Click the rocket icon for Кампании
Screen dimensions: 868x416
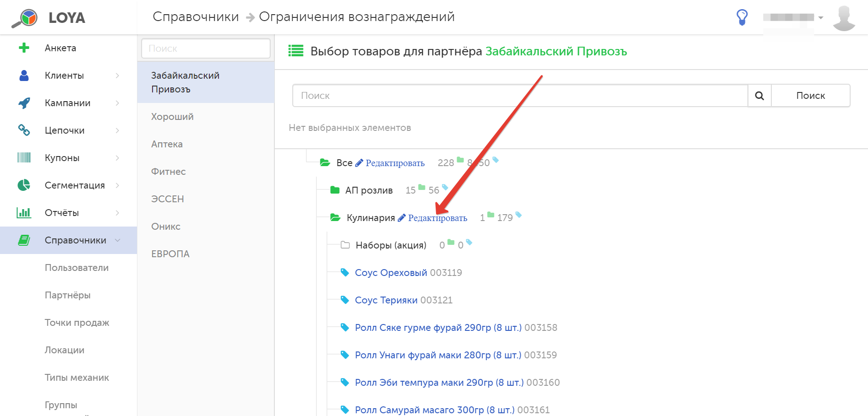[x=24, y=103]
